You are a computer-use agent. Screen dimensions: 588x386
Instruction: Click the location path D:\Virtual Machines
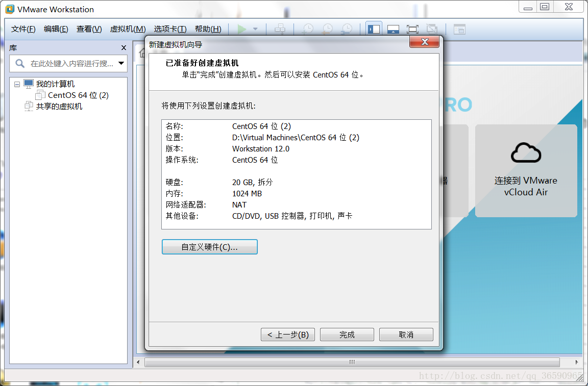pyautogui.click(x=296, y=138)
